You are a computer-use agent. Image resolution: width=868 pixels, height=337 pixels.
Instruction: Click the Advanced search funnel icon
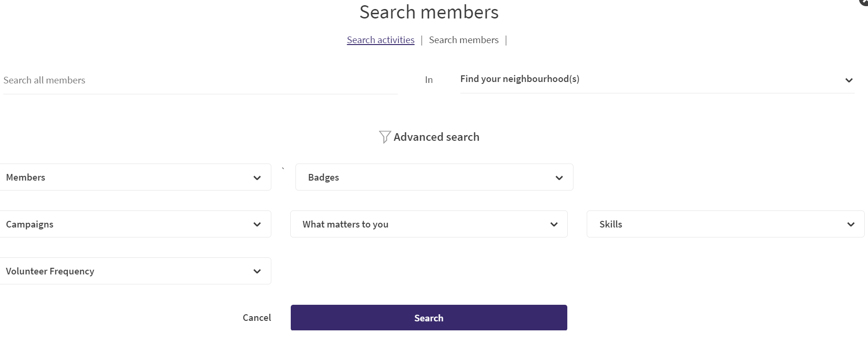(x=385, y=137)
